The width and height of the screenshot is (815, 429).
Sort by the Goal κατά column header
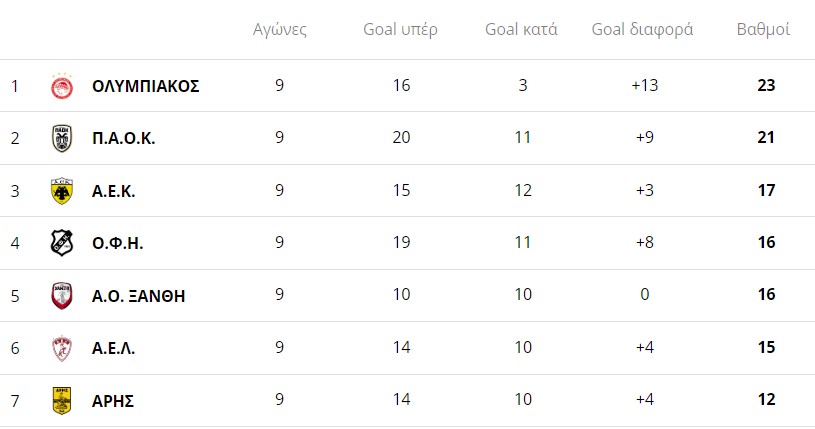pyautogui.click(x=521, y=29)
